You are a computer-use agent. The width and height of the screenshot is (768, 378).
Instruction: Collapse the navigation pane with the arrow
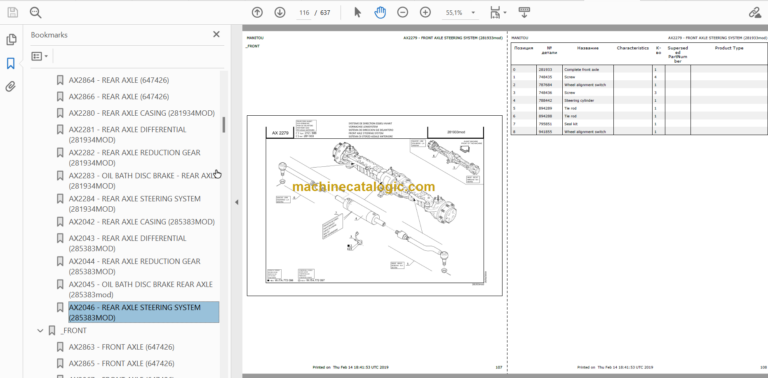[237, 202]
